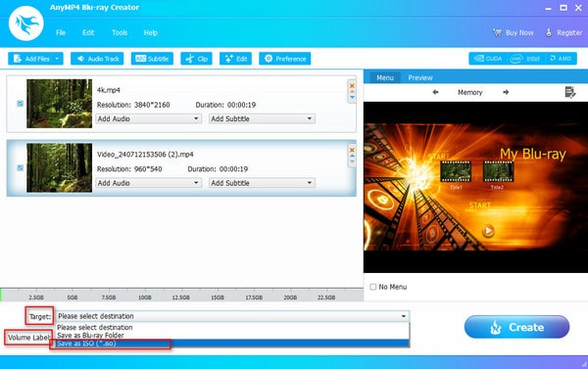
Task: Toggle Intel acceleration
Action: coord(524,59)
